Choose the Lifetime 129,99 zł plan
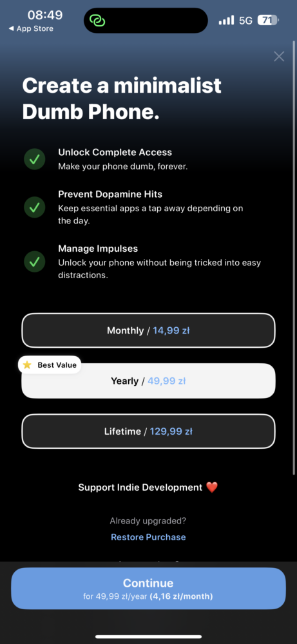The height and width of the screenshot is (644, 297). 148,431
